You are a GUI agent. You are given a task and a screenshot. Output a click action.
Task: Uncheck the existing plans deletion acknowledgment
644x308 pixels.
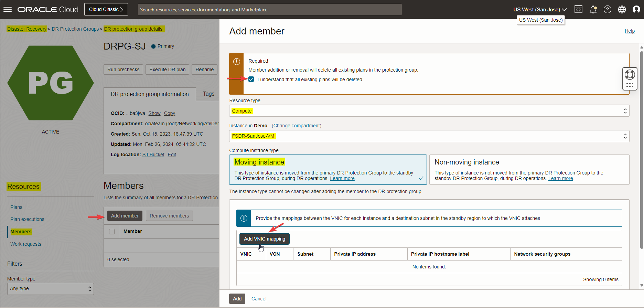251,79
